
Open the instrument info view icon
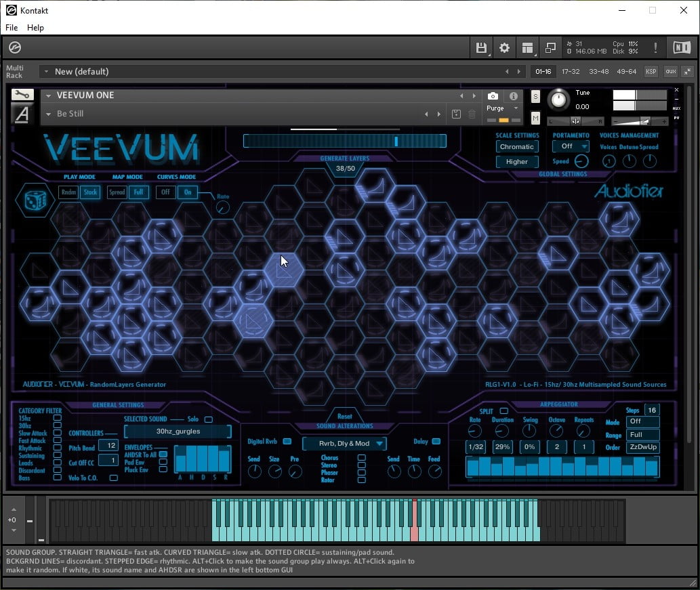[514, 96]
